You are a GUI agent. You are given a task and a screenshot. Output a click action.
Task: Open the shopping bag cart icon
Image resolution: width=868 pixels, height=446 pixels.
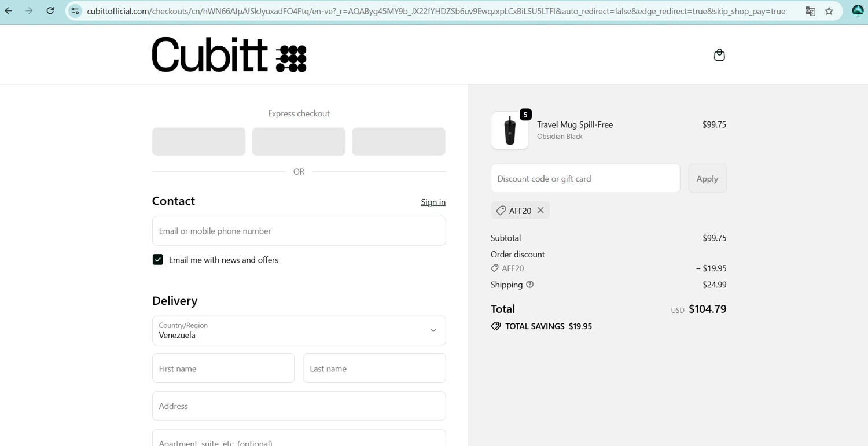719,55
